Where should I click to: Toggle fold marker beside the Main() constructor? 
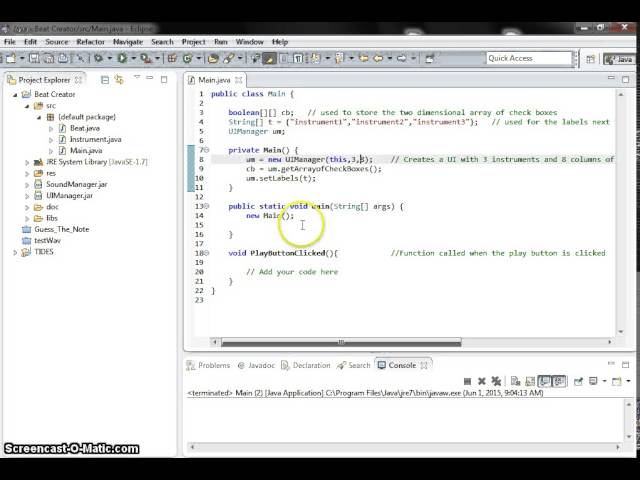tap(205, 150)
